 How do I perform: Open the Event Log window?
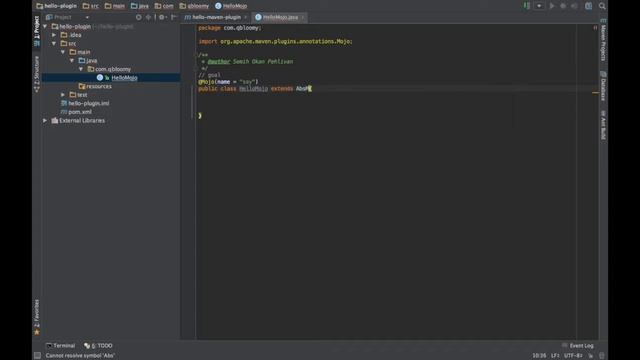[578, 346]
